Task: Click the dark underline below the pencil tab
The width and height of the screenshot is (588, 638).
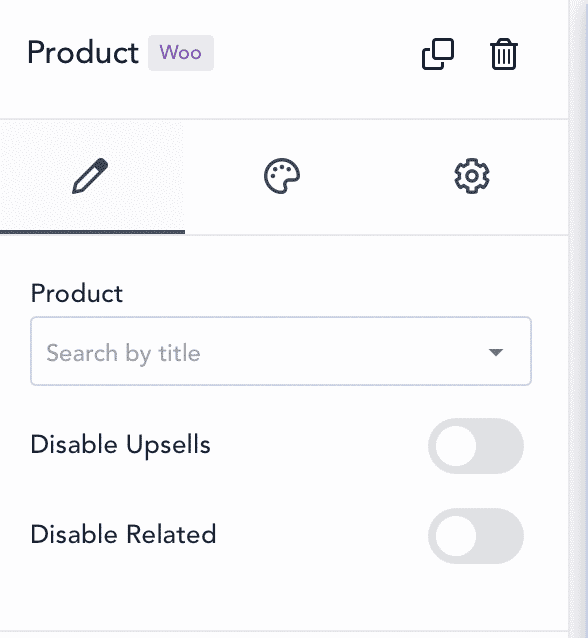Action: (92, 232)
